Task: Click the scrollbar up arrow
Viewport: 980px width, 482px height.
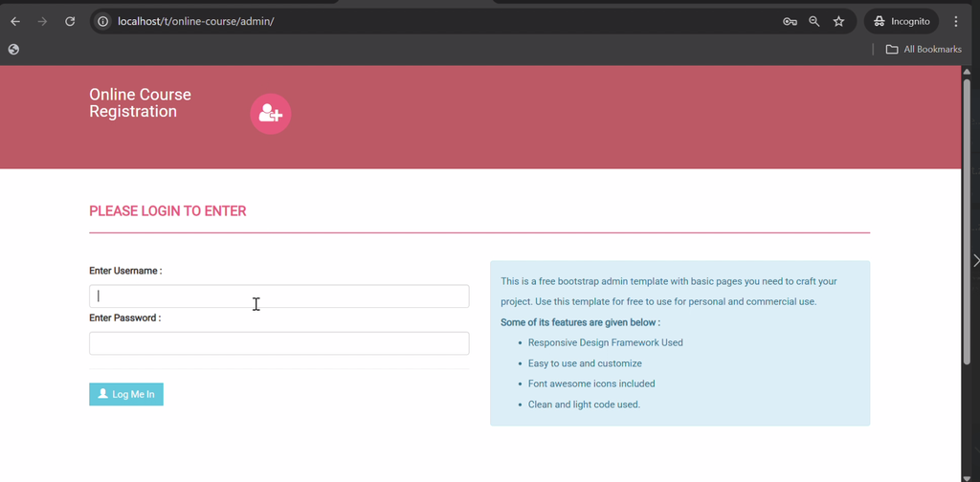Action: point(967,72)
